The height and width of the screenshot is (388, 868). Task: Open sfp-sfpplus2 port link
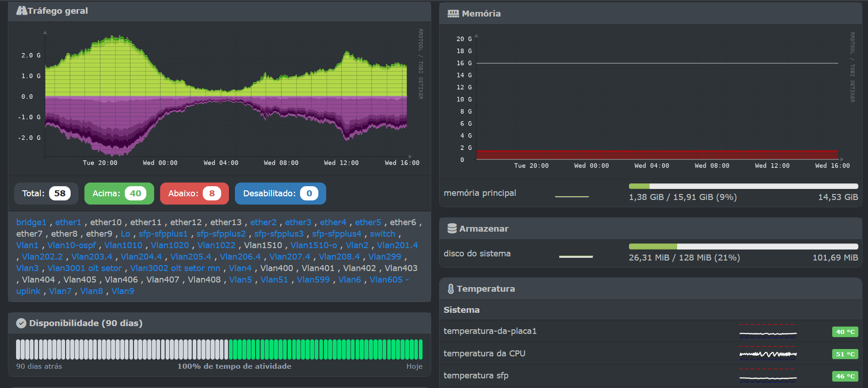point(221,234)
